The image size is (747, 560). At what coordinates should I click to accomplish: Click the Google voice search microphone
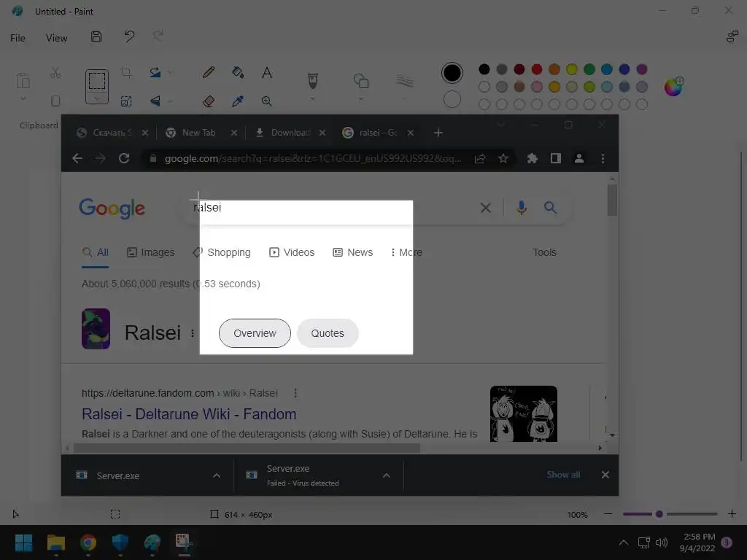click(x=521, y=208)
